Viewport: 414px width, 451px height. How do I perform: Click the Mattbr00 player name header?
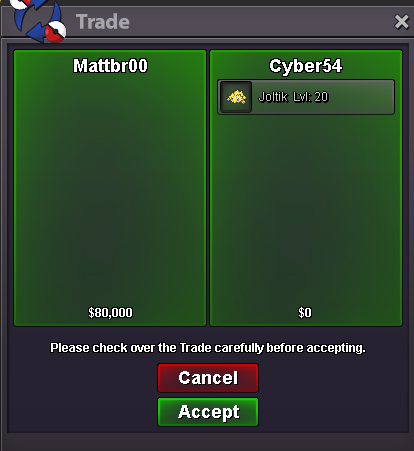110,66
